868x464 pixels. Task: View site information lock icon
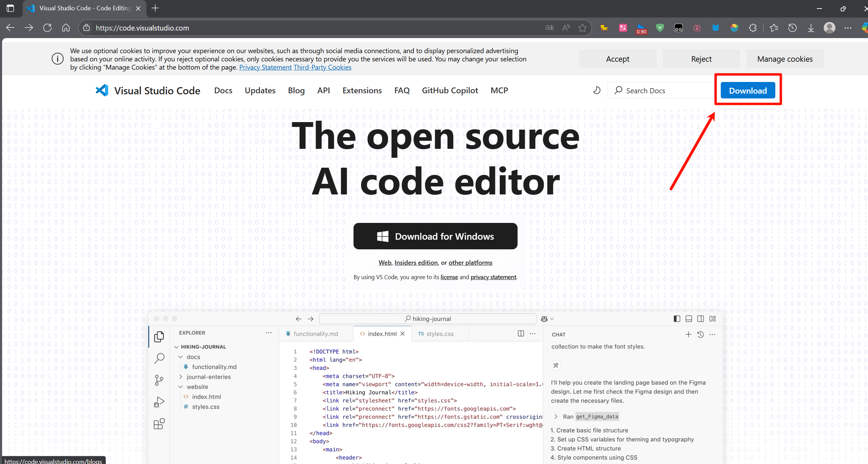pyautogui.click(x=87, y=28)
